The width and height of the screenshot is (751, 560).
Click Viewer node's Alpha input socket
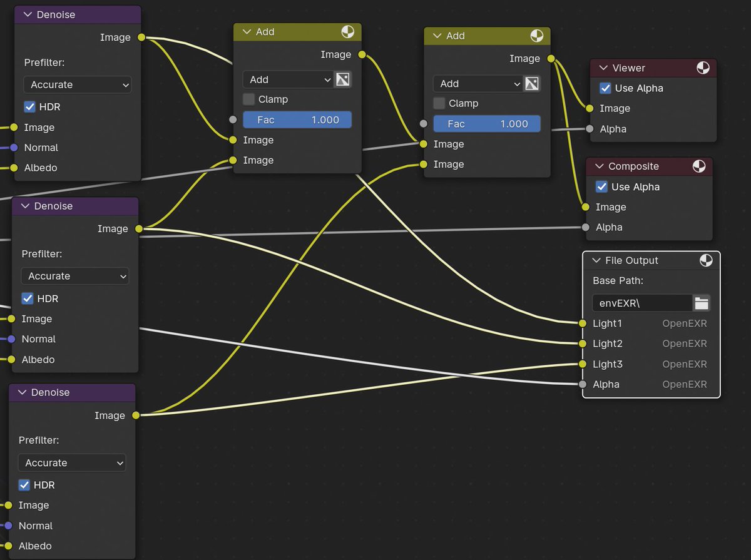[x=590, y=129]
